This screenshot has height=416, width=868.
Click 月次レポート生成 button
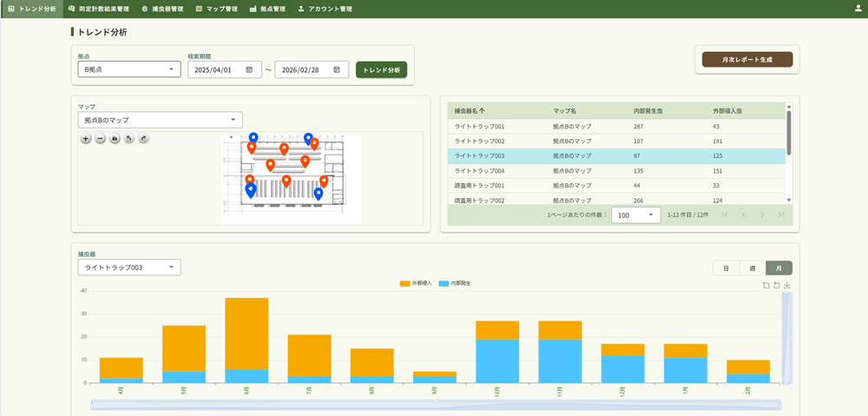pyautogui.click(x=746, y=59)
